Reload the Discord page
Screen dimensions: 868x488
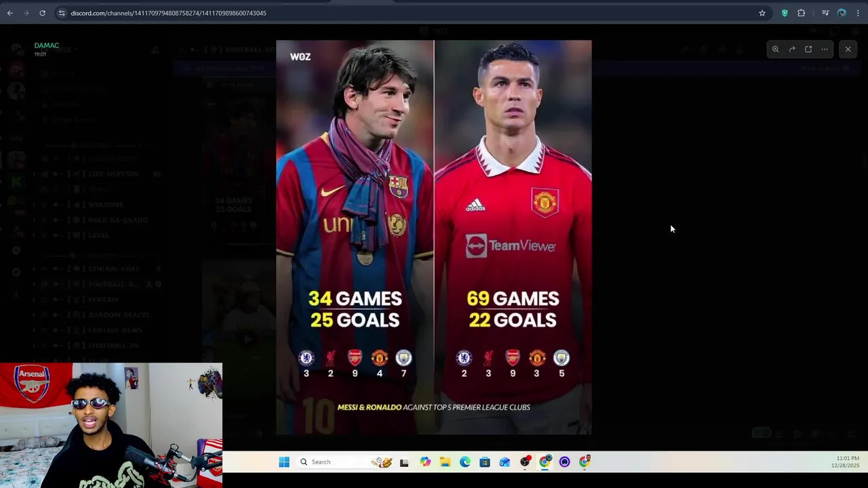[42, 13]
